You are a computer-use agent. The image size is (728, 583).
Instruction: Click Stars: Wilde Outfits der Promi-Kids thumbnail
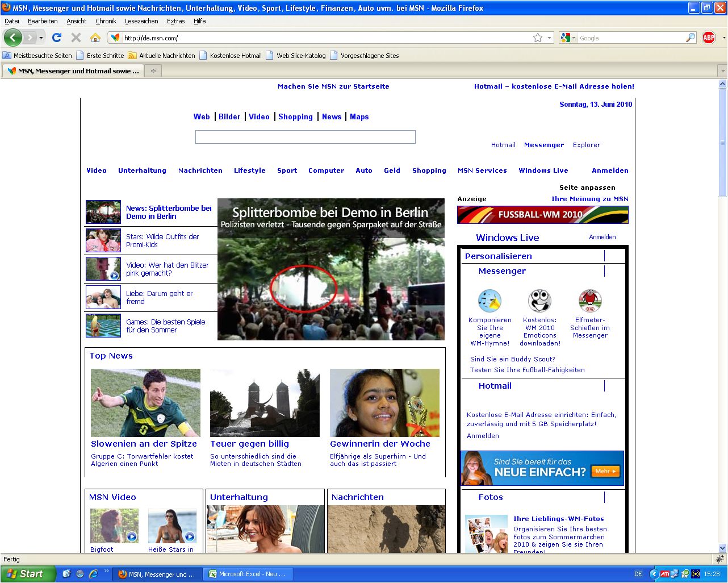point(103,241)
